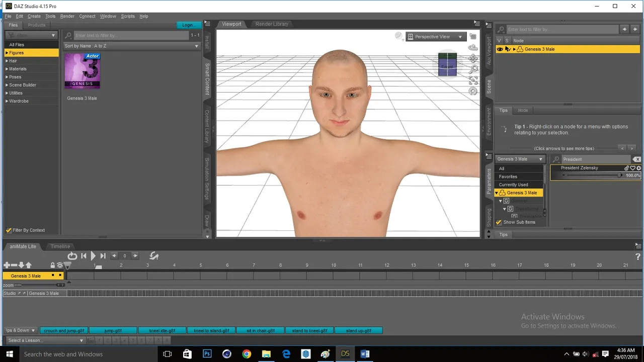Click next arrow in Scene filter bar
644x362 pixels.
tap(635, 29)
